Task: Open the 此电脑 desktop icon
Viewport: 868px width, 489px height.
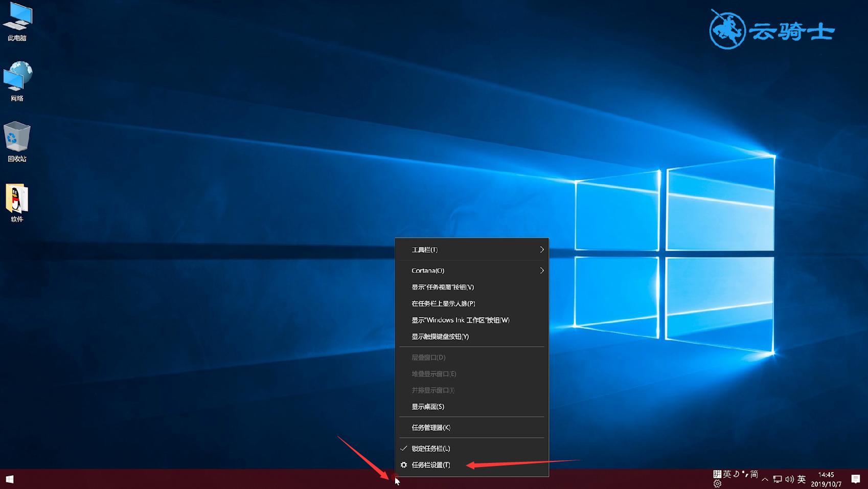Action: point(17,21)
